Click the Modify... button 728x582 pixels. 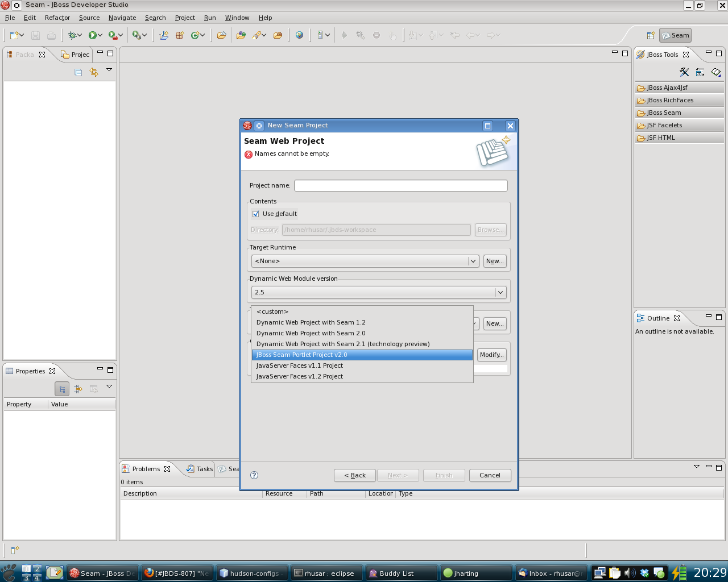tap(491, 355)
